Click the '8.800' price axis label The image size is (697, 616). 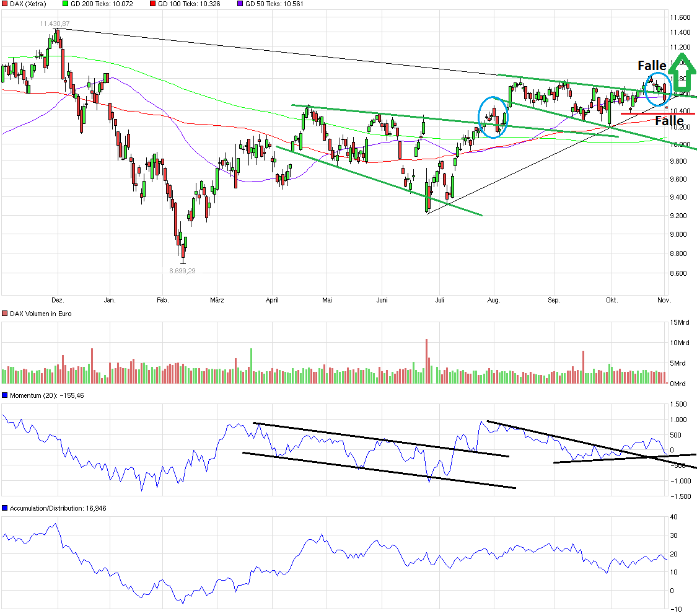pos(678,253)
